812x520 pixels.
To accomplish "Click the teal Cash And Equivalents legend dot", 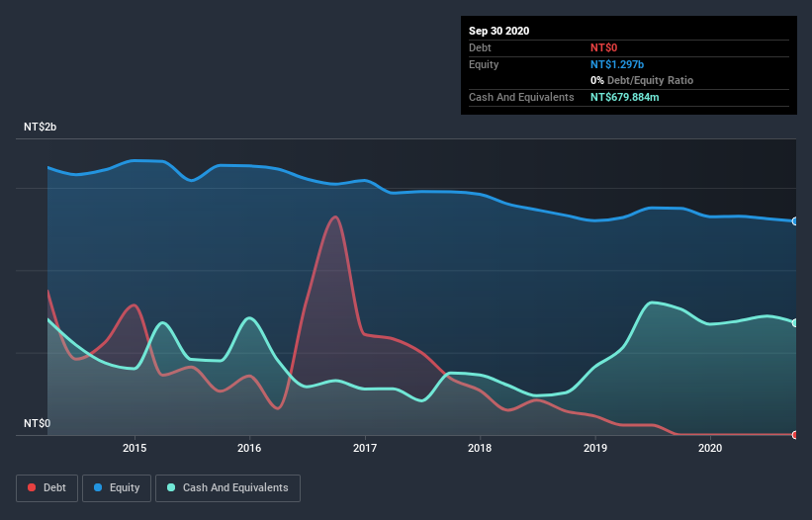I will pos(171,487).
